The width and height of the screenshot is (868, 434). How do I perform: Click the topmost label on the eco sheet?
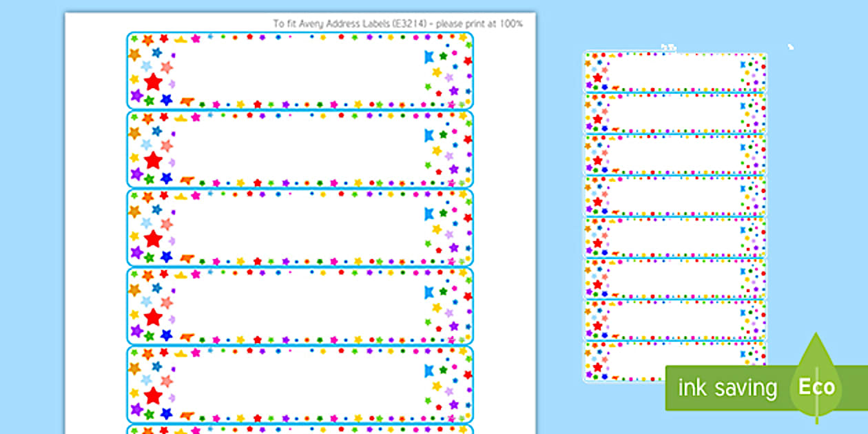675,69
